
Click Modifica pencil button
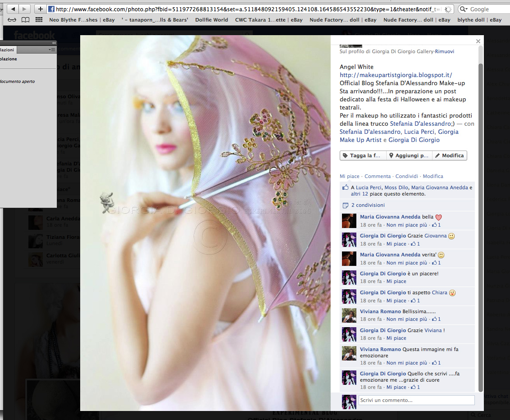tap(450, 155)
